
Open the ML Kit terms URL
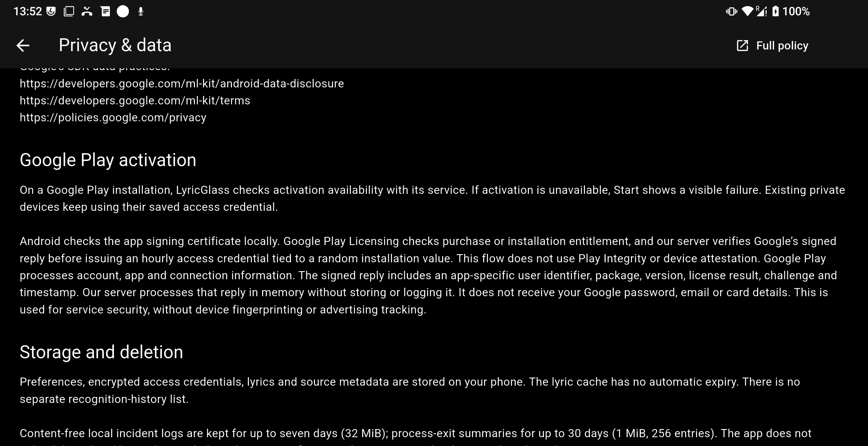click(x=135, y=101)
